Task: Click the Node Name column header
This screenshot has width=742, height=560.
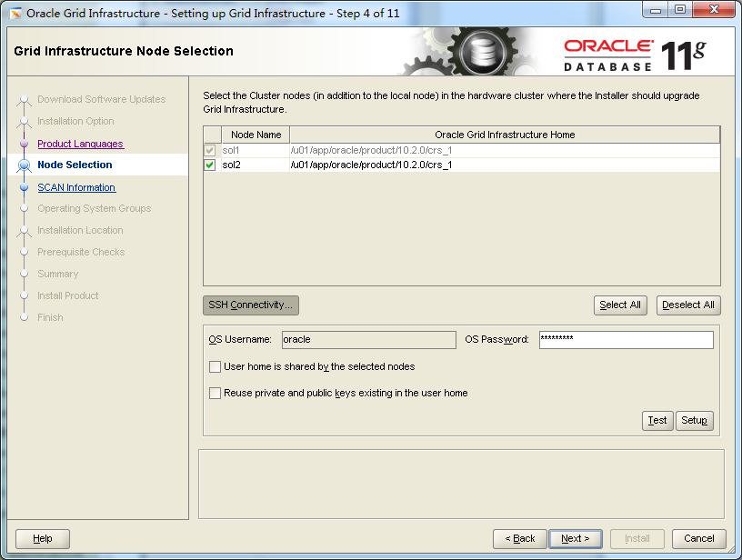Action: [x=256, y=135]
